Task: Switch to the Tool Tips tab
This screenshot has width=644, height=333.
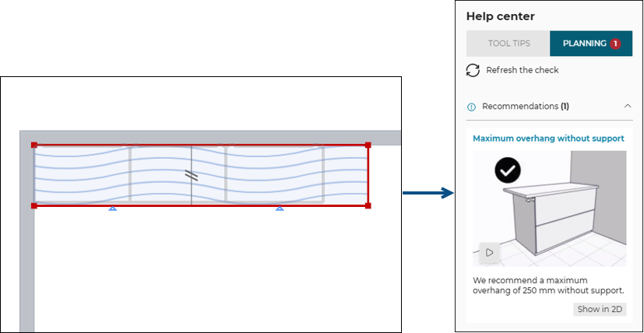Action: pyautogui.click(x=508, y=44)
